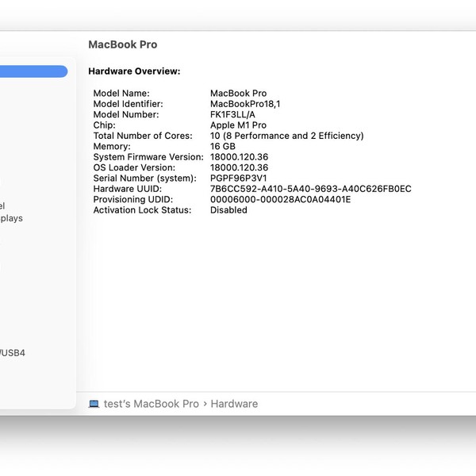Viewport: 476px width, 476px height.
Task: Select the value "MacBookPro18,1"
Action: coord(245,104)
